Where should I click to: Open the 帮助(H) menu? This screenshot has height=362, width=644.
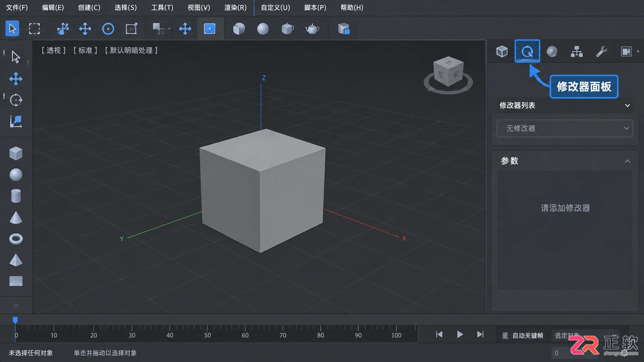(352, 8)
